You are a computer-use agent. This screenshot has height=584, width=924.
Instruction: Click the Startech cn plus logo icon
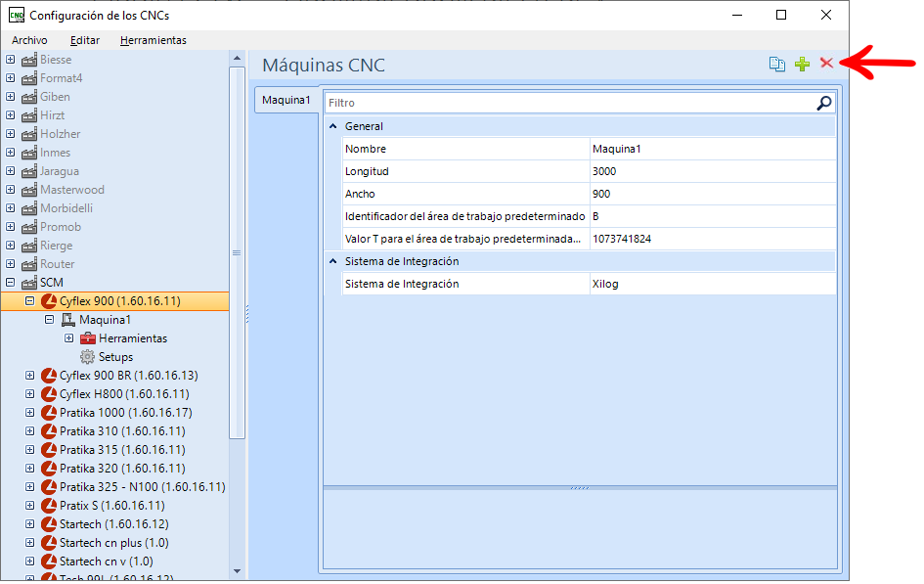(x=48, y=543)
